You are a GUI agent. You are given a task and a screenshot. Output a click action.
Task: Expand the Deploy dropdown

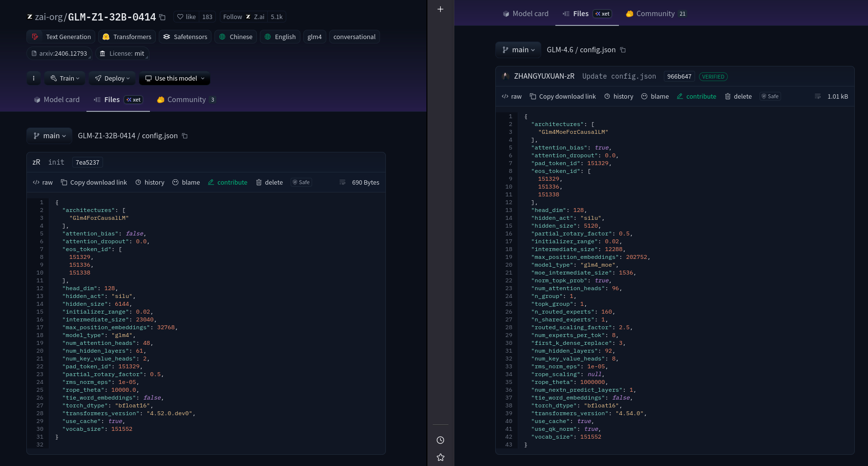pos(112,78)
